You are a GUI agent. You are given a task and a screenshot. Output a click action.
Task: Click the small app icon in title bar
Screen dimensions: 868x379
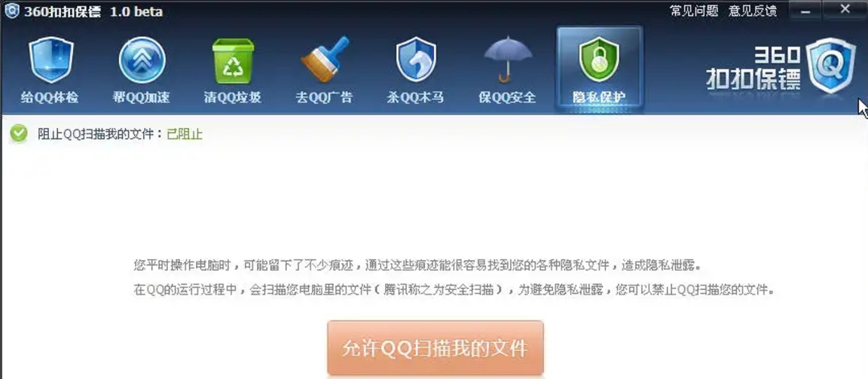[11, 10]
